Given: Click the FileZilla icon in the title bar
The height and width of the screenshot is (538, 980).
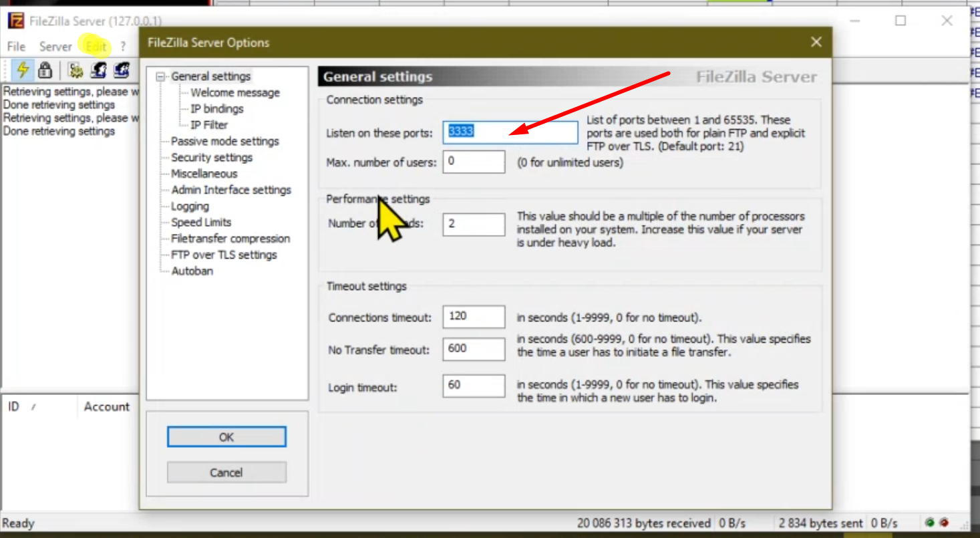Looking at the screenshot, I should click(x=15, y=21).
